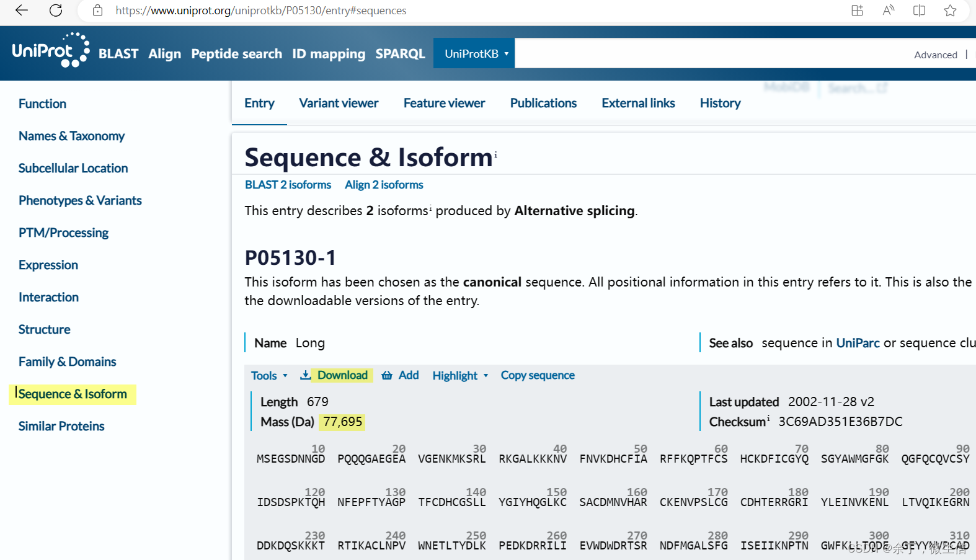The height and width of the screenshot is (560, 976).
Task: Jump to Similar Proteins section
Action: (x=61, y=426)
